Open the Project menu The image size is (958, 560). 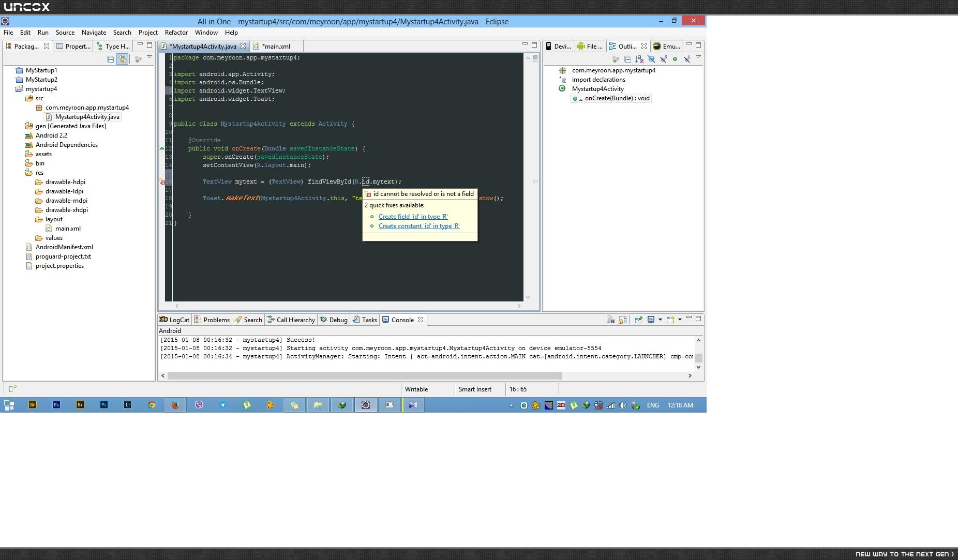148,33
